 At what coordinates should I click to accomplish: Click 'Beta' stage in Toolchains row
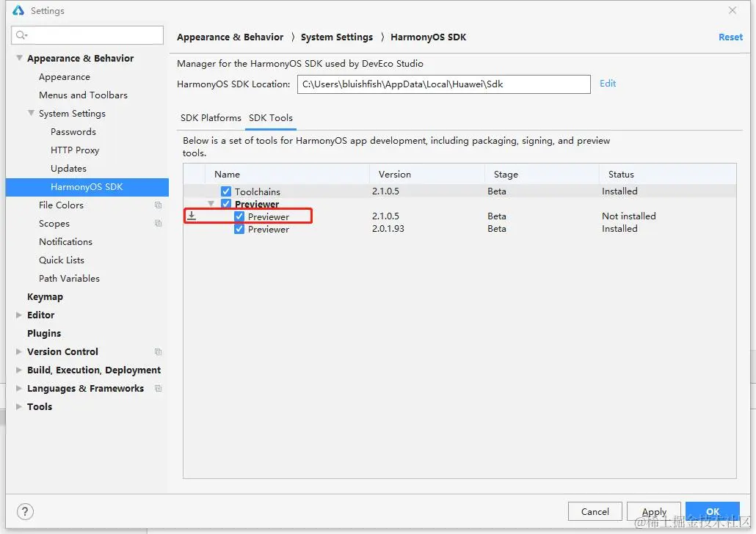click(497, 191)
